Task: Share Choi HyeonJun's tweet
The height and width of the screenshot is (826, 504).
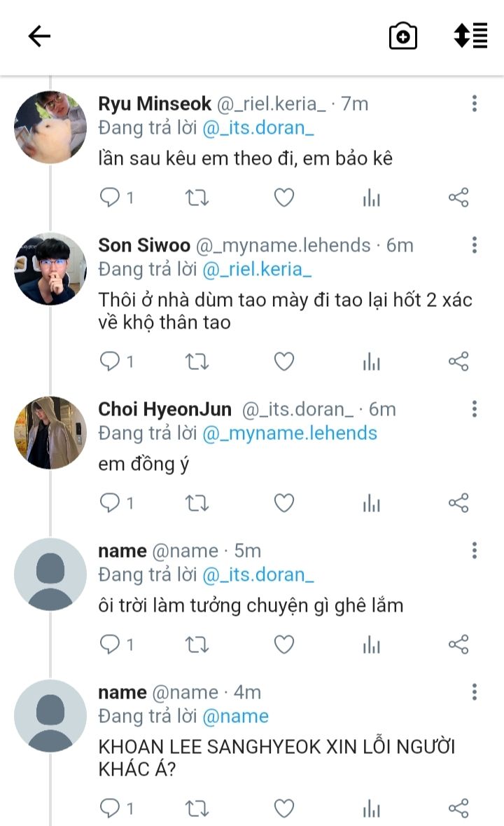Action: pos(458,503)
